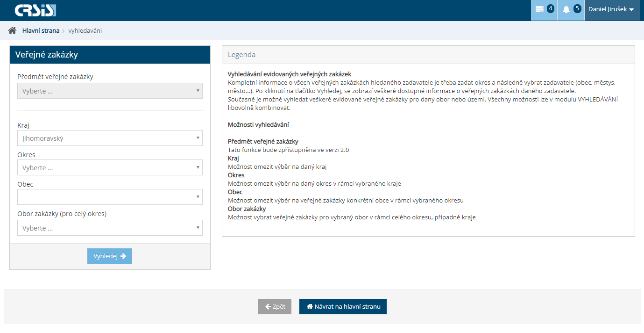This screenshot has width=644, height=333.
Task: Click the vyhledavání breadcrumb item
Action: coord(85,30)
